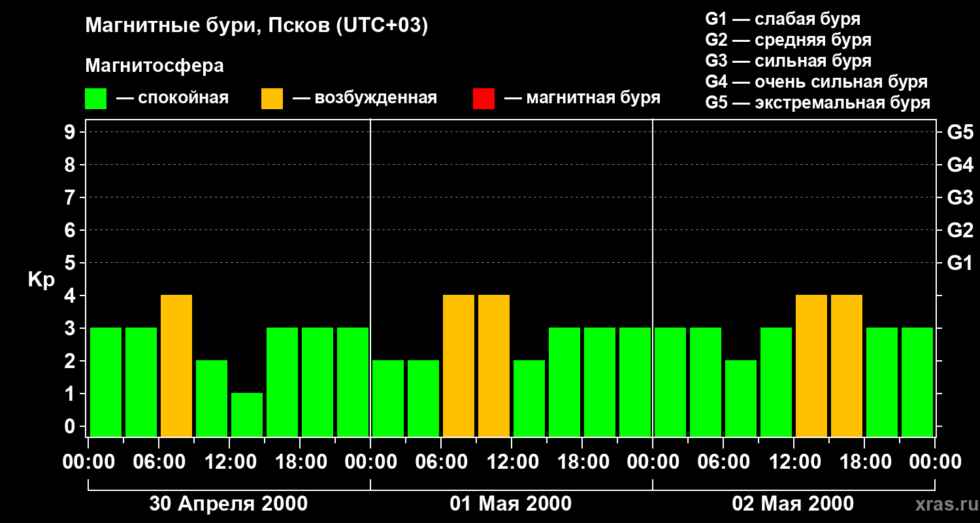Click the '30 Апреля 2000' date label
Screen dimensions: 980x523
(229, 504)
